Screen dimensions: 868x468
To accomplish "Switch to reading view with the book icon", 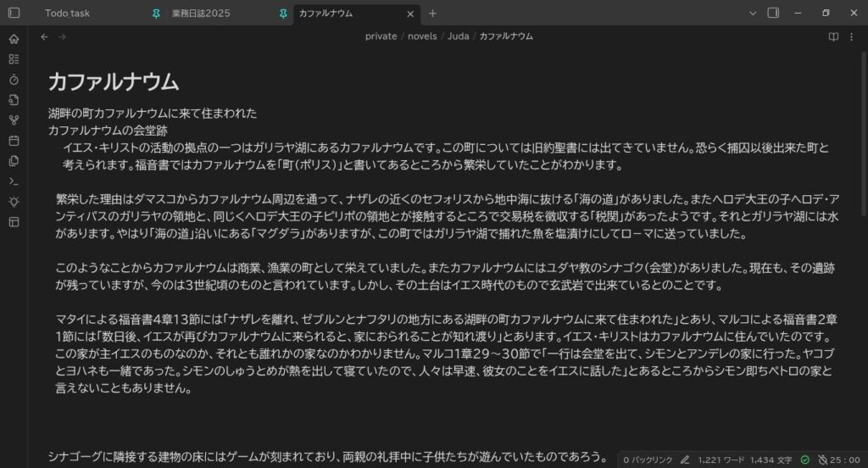I will [x=833, y=36].
